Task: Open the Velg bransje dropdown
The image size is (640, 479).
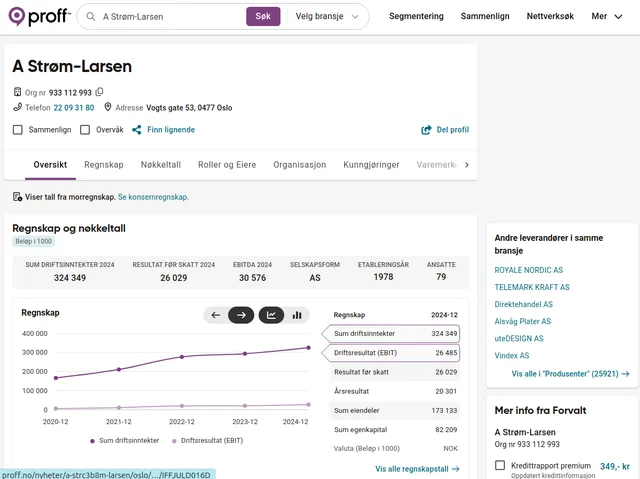Action: [327, 17]
